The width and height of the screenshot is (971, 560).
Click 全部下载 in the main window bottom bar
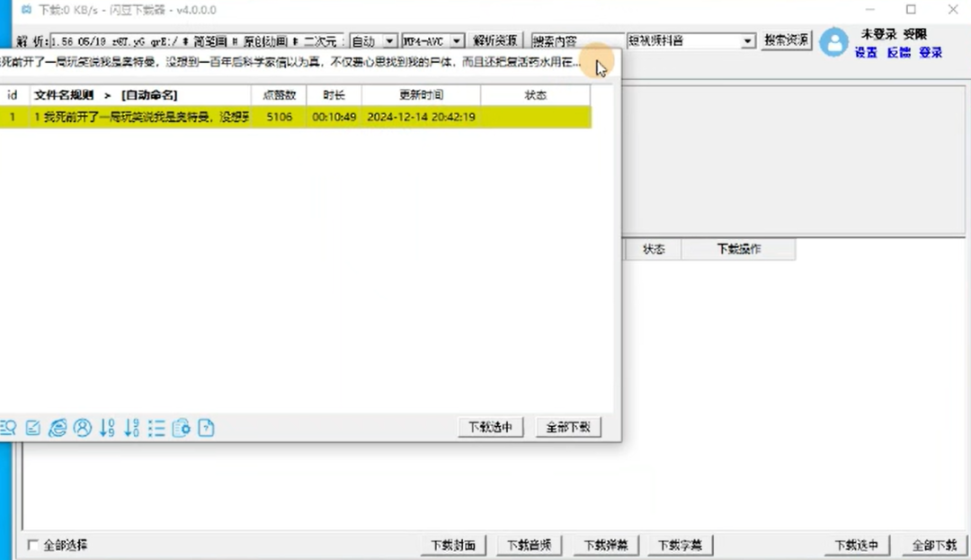[x=934, y=545]
